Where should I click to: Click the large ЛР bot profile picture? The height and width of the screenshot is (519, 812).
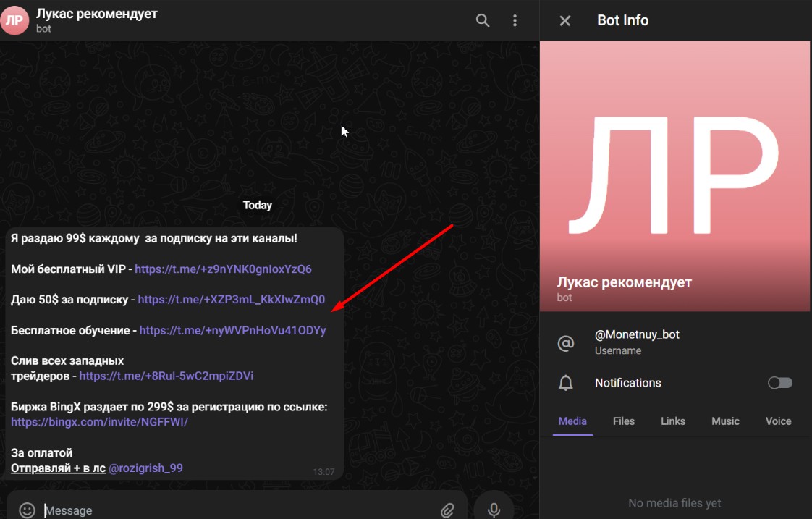674,176
